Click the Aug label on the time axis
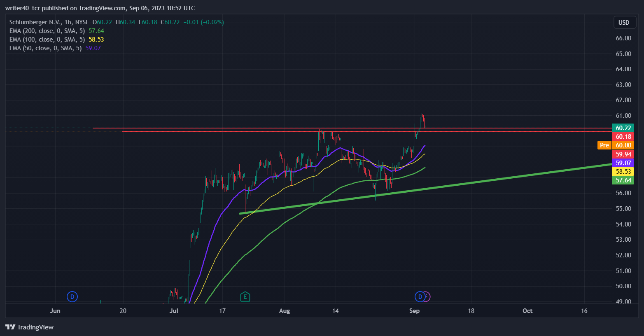The height and width of the screenshot is (336, 644). click(285, 311)
